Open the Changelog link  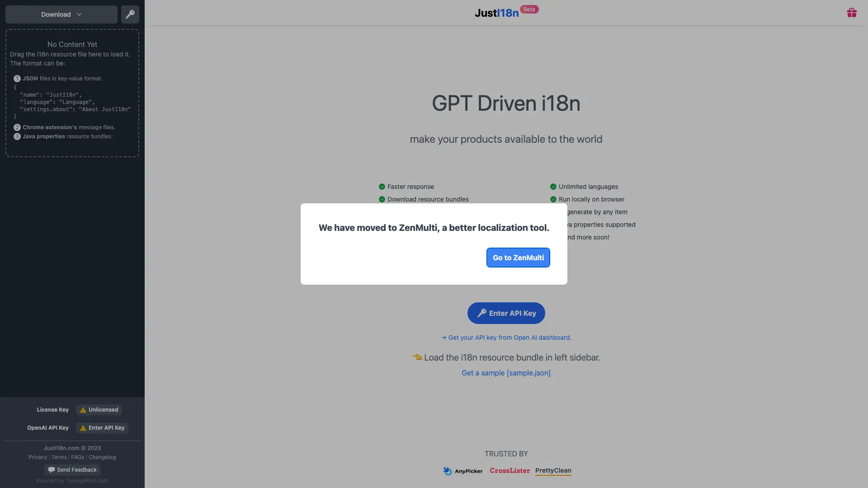tap(102, 457)
